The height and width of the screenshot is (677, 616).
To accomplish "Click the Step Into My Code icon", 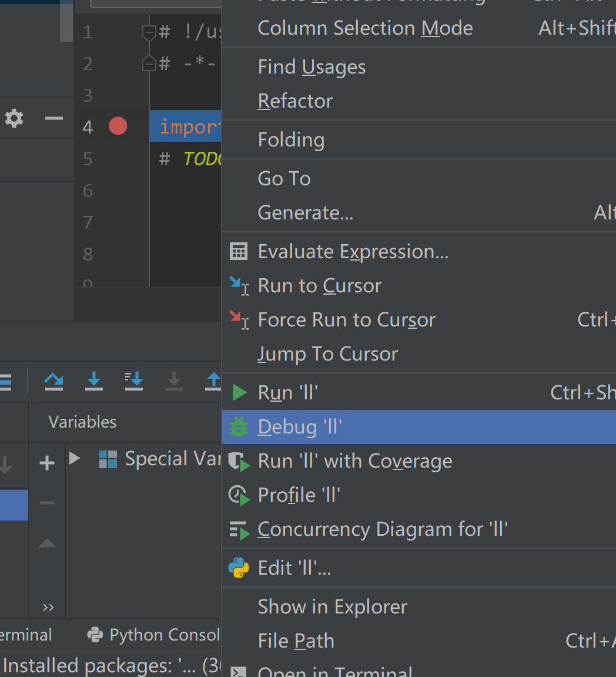I will [134, 381].
